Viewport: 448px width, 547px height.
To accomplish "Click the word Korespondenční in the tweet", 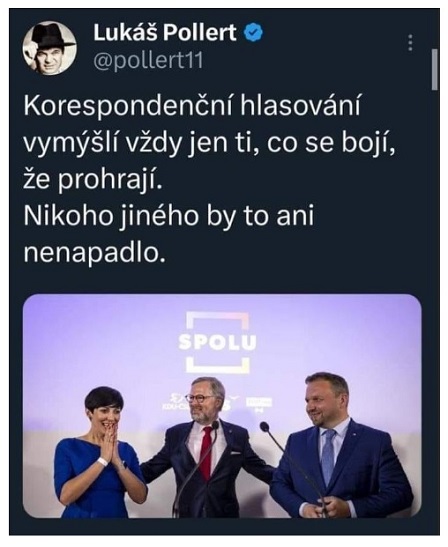I will (x=128, y=106).
